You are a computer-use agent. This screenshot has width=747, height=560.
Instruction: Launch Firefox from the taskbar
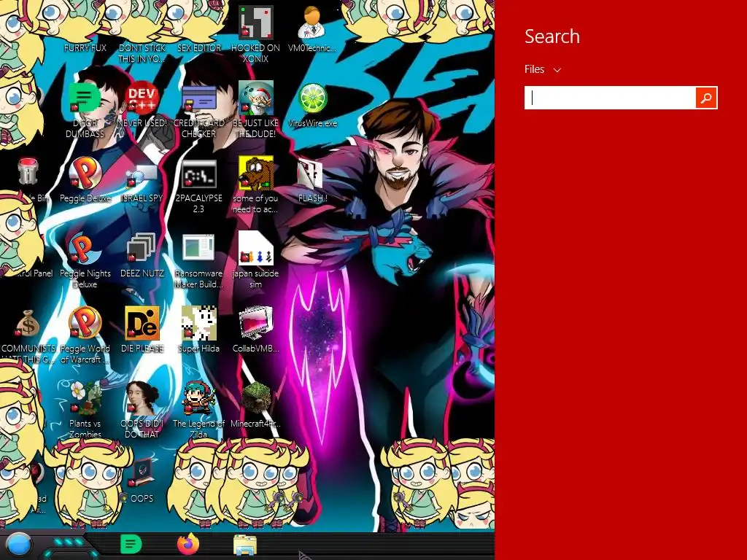(x=188, y=544)
